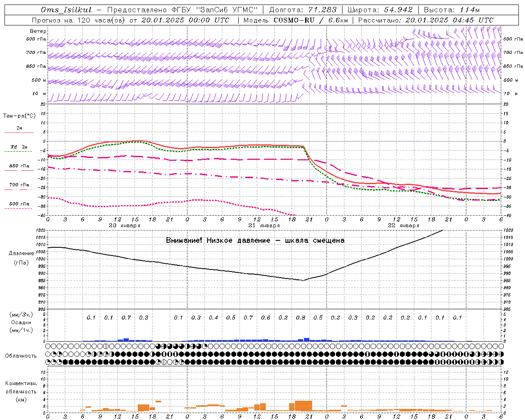Screen dimensions: 525x420
Task: Click the 0.4 precipitation value
Action: (x=213, y=317)
